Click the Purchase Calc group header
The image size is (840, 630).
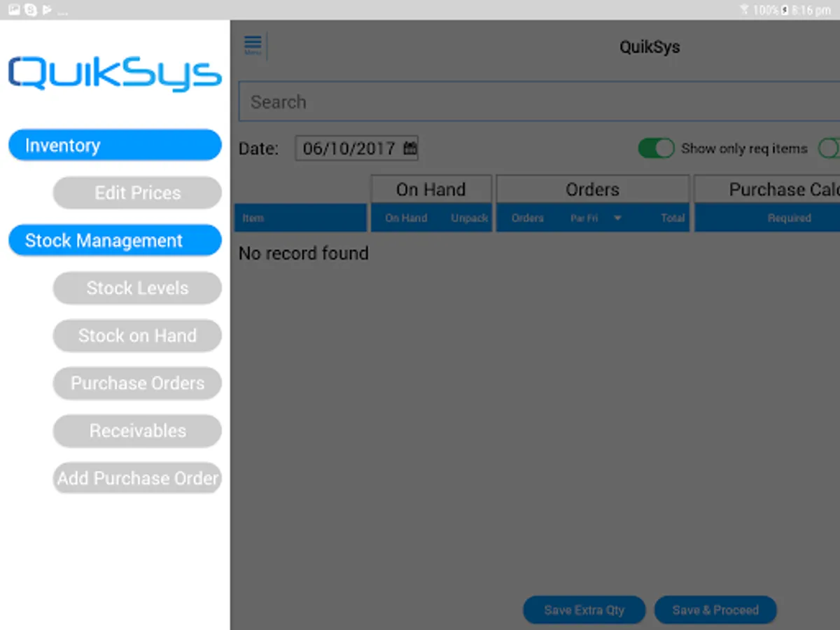[x=767, y=190]
